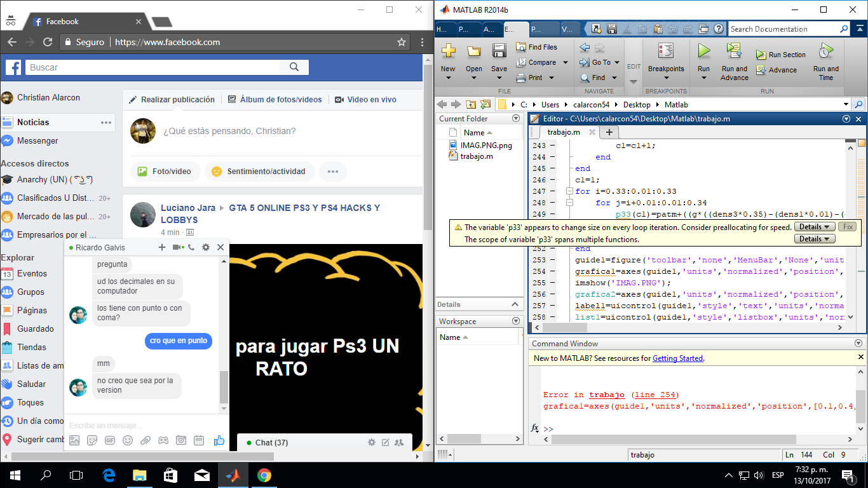Add friends to chat with plus icon
Image resolution: width=868 pixels, height=488 pixels.
point(162,247)
